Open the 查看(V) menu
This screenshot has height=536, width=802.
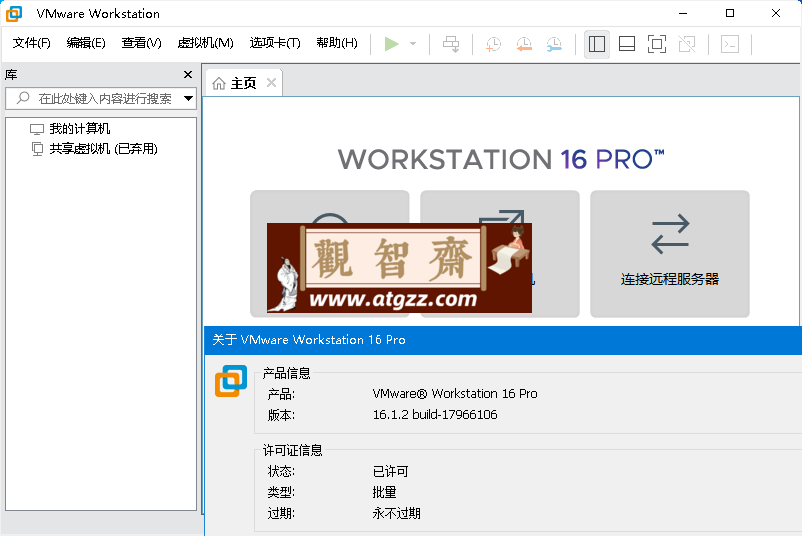141,43
